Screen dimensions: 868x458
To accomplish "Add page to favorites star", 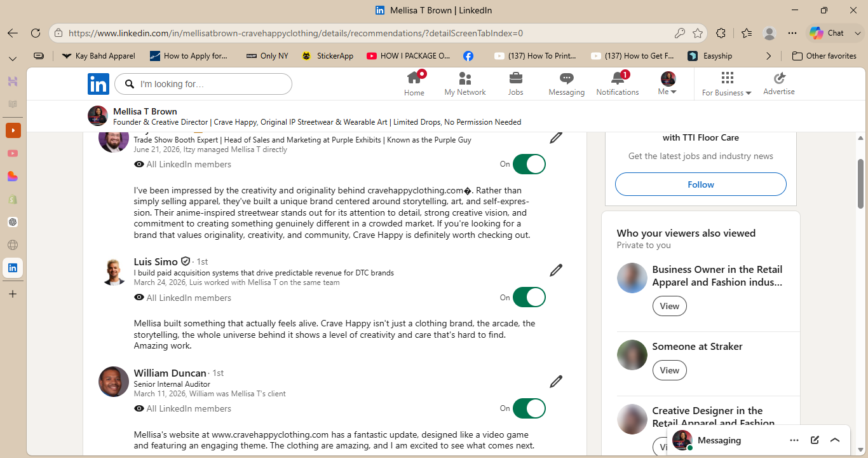I will 698,33.
